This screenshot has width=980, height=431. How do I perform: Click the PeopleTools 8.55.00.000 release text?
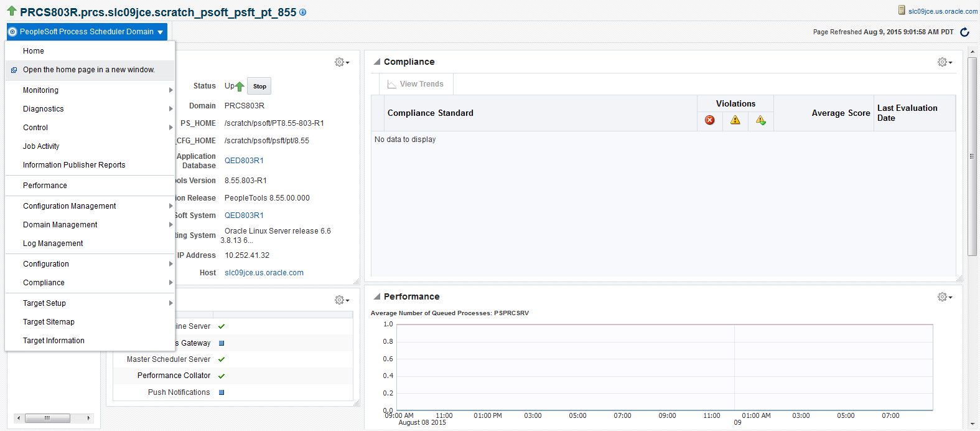click(267, 198)
